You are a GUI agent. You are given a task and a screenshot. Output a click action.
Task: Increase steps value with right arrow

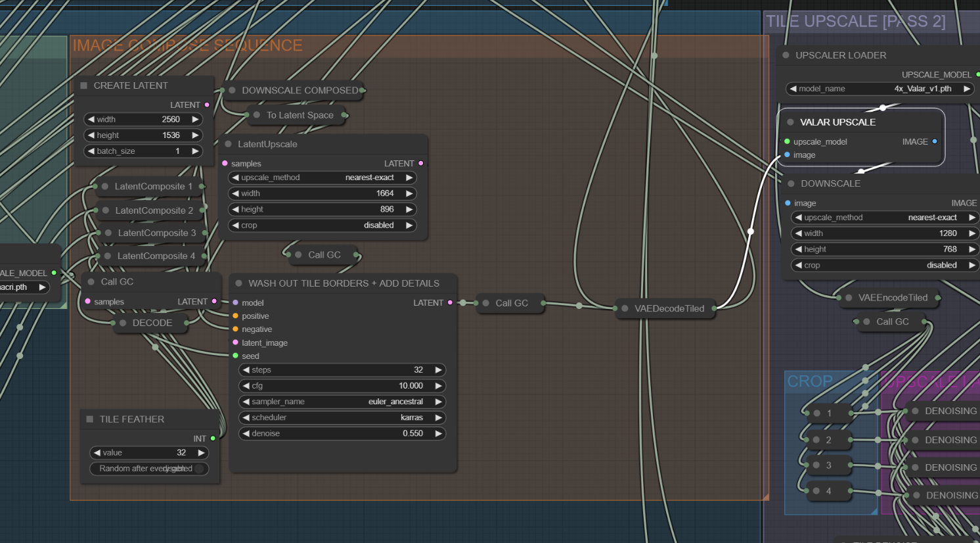438,370
